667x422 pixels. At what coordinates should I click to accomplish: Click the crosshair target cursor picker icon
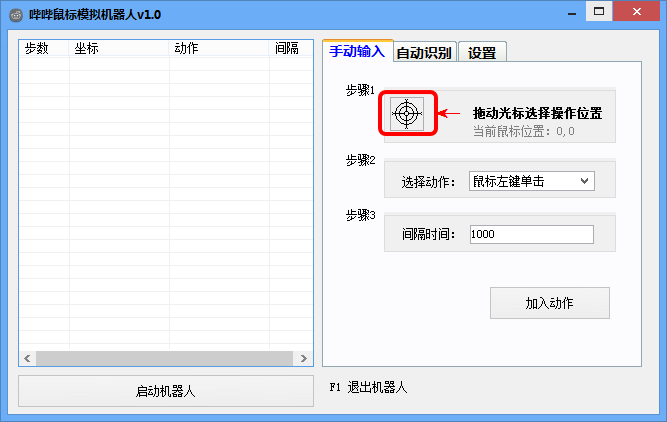[x=407, y=114]
